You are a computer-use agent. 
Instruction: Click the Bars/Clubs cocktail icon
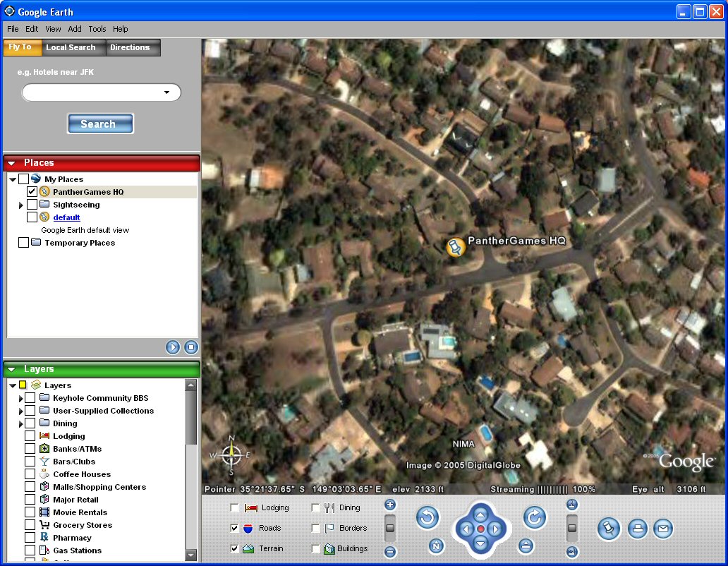click(44, 461)
